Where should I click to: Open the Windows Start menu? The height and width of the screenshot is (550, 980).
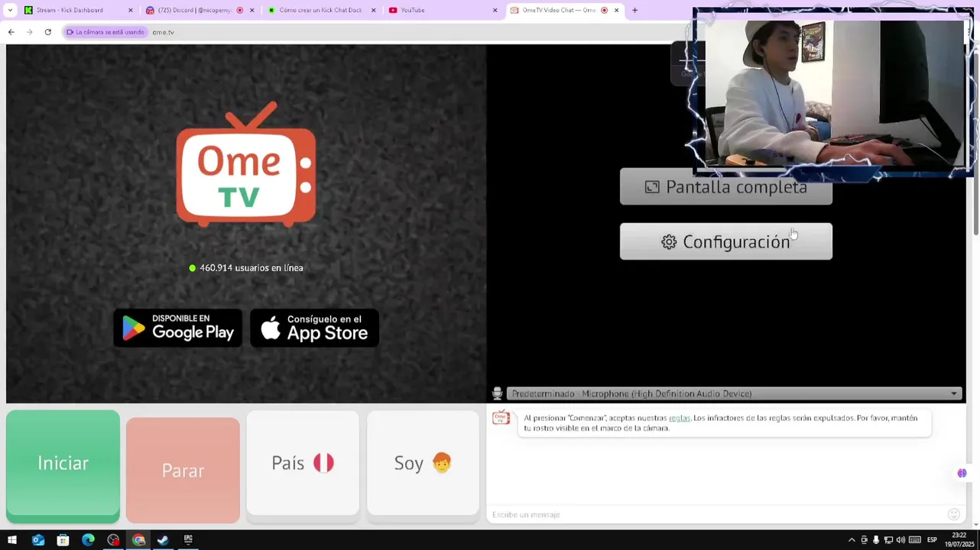click(11, 540)
